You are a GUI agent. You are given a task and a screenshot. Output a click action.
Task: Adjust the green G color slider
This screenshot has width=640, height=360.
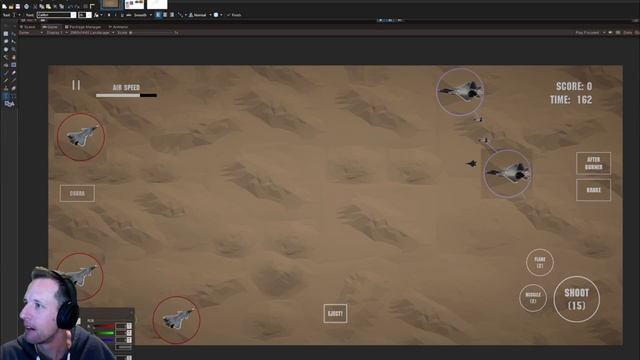(x=104, y=333)
